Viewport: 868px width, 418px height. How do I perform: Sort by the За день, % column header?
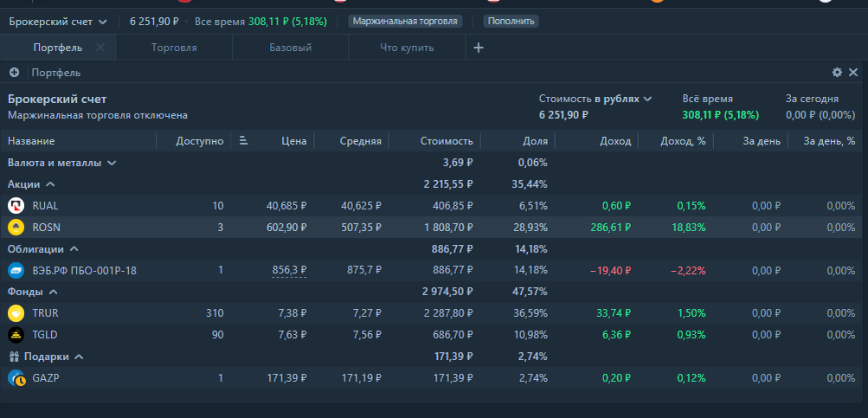point(829,141)
